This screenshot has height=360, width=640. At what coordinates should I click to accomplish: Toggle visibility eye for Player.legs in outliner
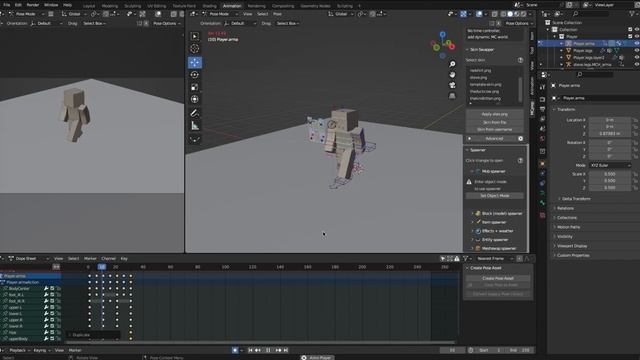[637, 51]
